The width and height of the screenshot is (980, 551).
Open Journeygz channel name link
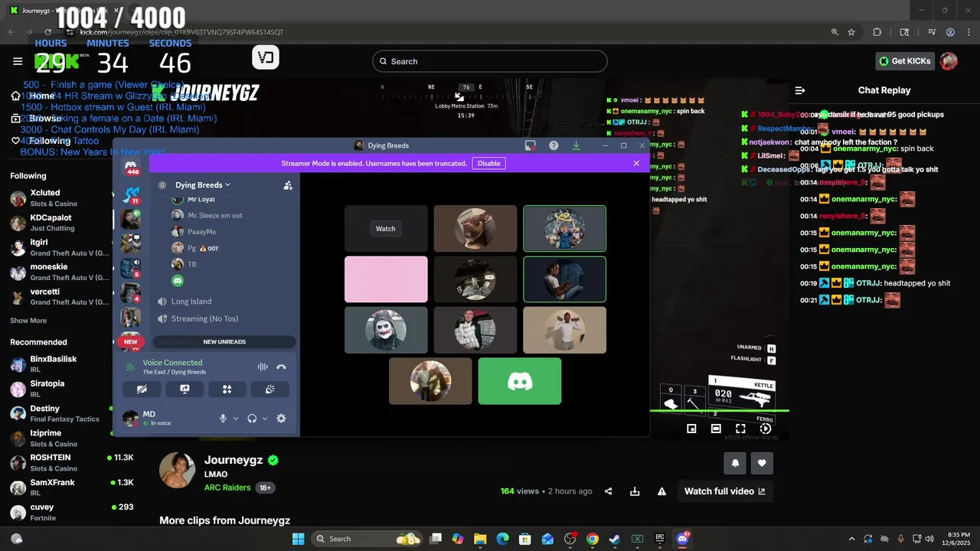coord(234,460)
